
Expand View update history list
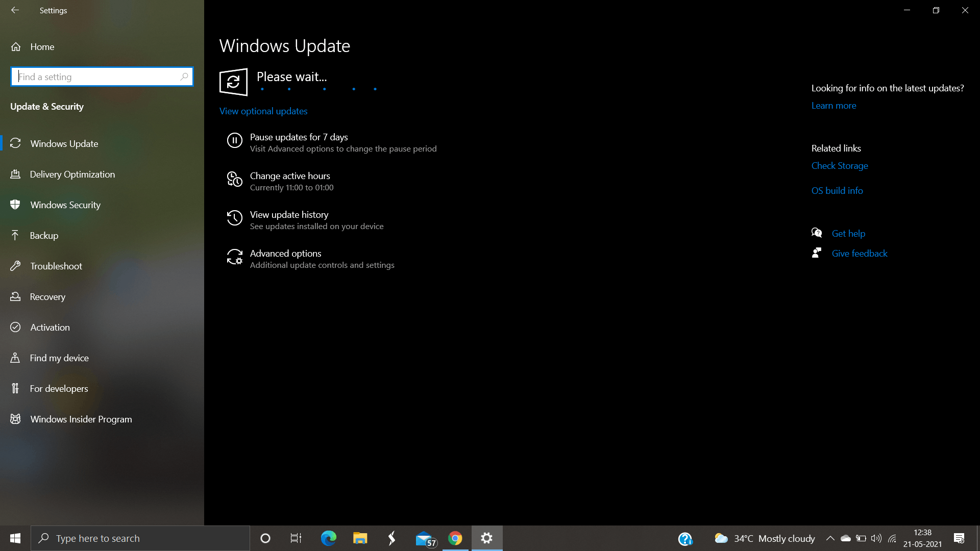click(289, 219)
